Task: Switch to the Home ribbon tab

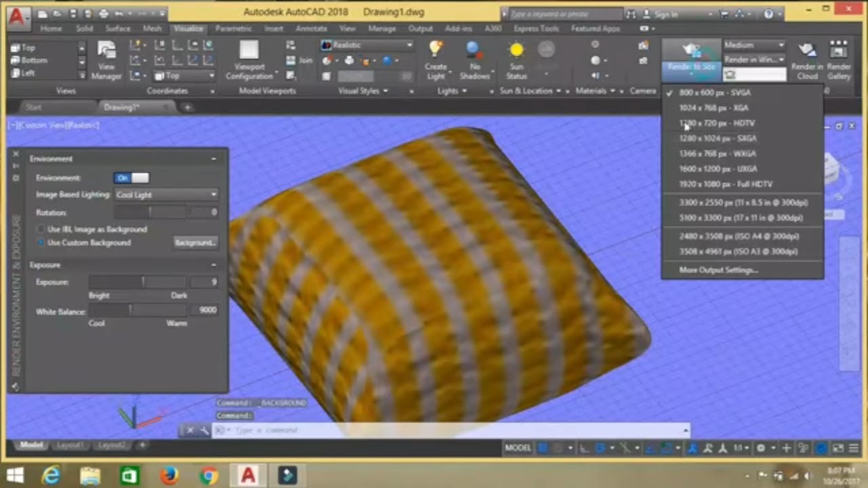Action: pyautogui.click(x=51, y=28)
